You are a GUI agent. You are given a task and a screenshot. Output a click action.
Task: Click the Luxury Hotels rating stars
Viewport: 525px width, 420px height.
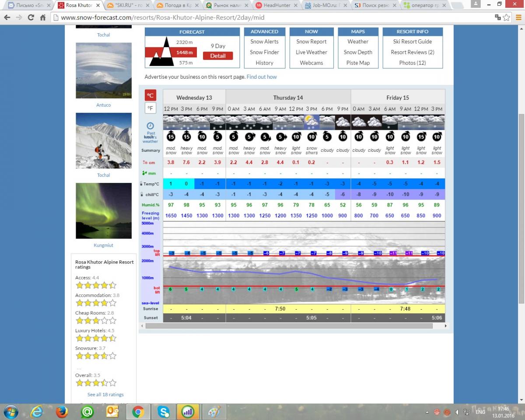click(96, 338)
